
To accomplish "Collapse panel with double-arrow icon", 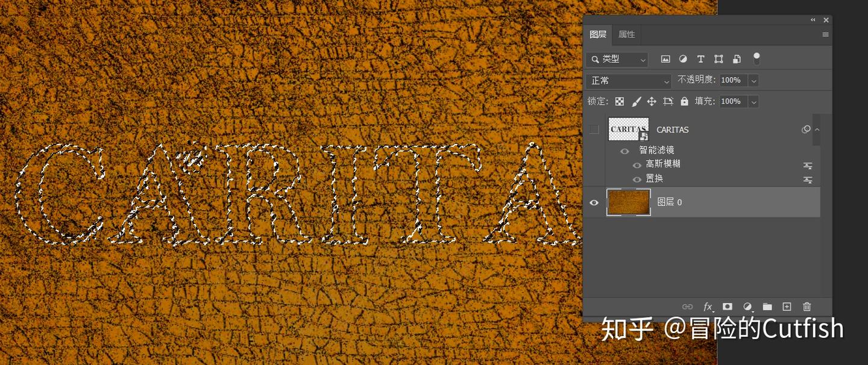I will [x=813, y=20].
